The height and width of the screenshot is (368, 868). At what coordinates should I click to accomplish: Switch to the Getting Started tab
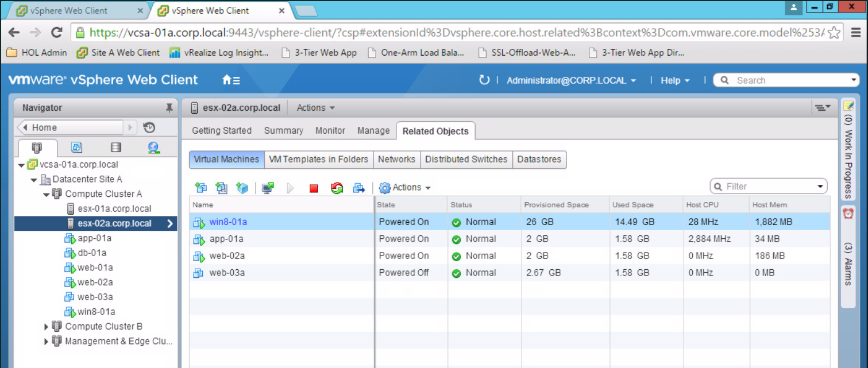222,130
